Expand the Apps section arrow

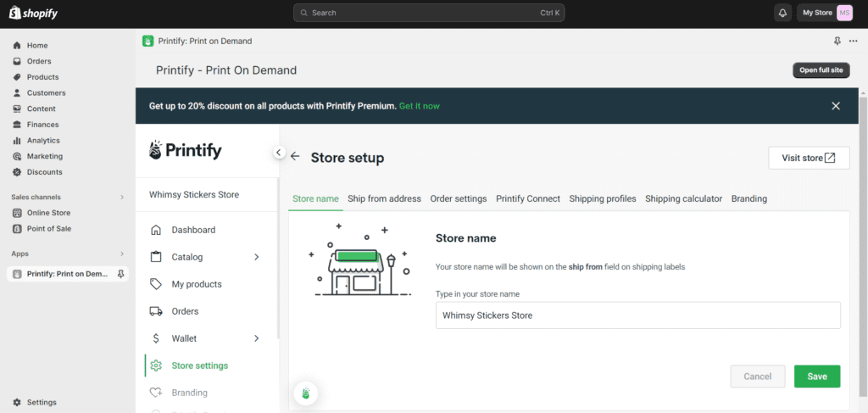click(122, 254)
